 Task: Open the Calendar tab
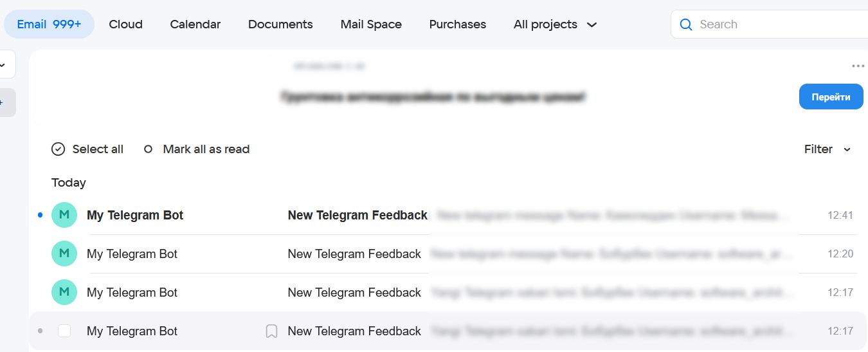coord(195,24)
